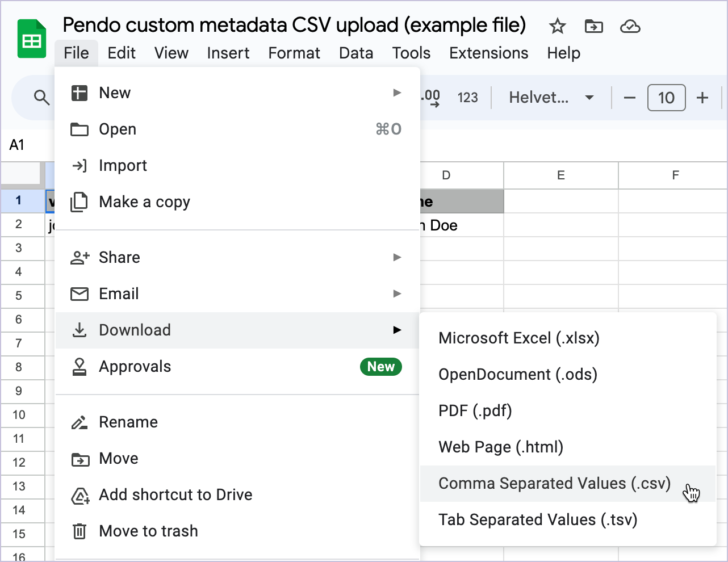Viewport: 728px width, 562px height.
Task: Select column D header
Action: point(461,175)
